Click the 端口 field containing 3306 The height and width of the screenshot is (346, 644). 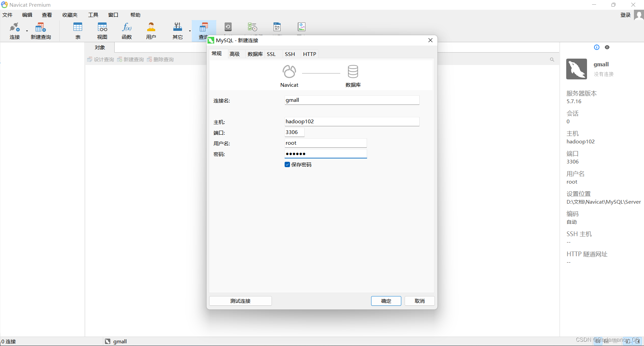click(x=294, y=132)
